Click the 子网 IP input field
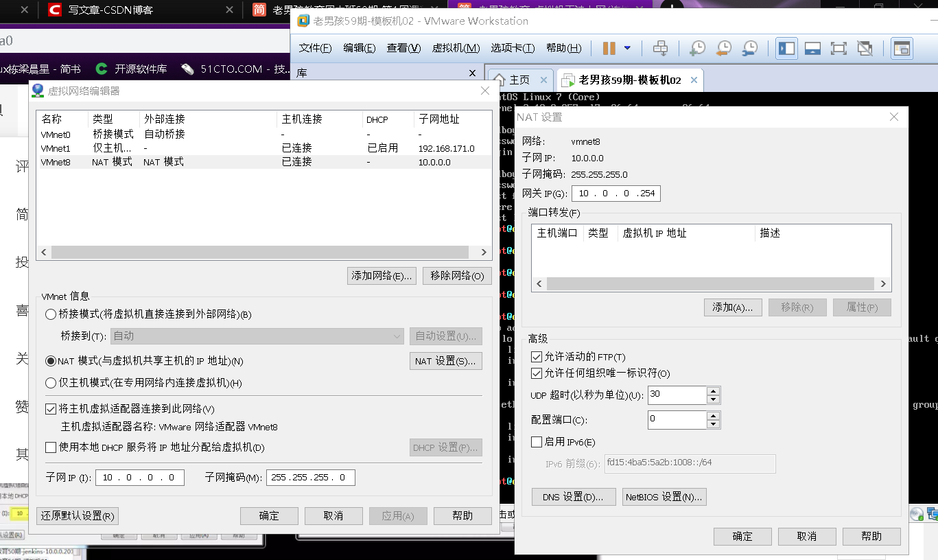Screen dimensions: 938x560 [140, 478]
